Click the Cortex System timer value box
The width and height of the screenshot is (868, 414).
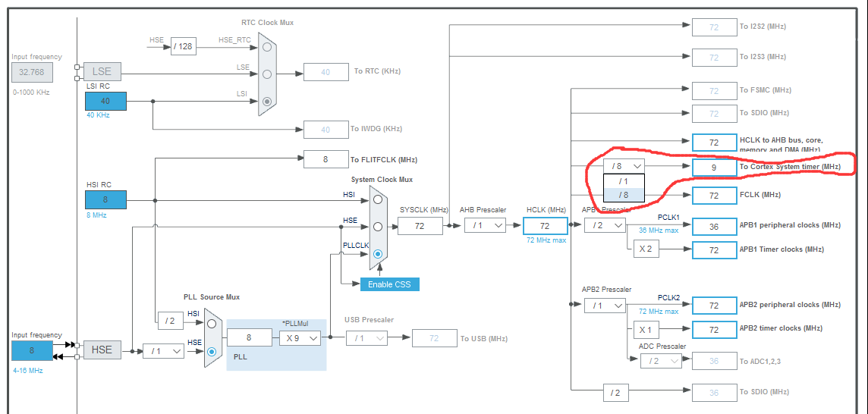714,167
